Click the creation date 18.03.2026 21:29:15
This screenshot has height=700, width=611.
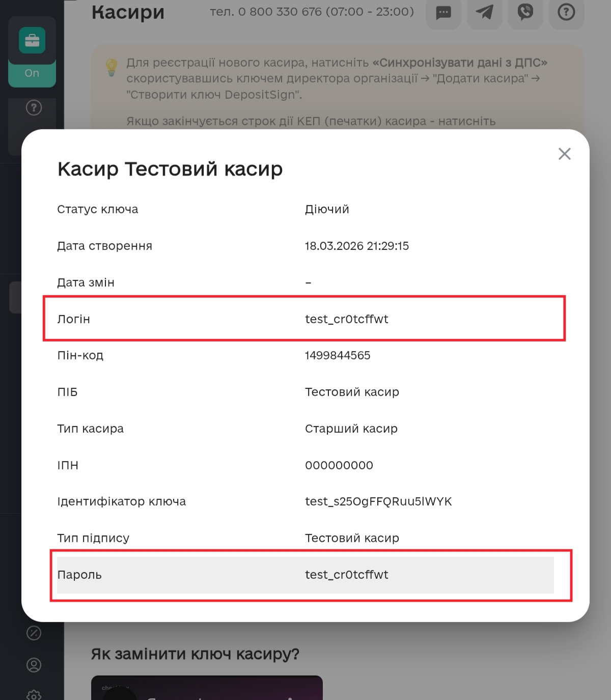click(x=356, y=246)
